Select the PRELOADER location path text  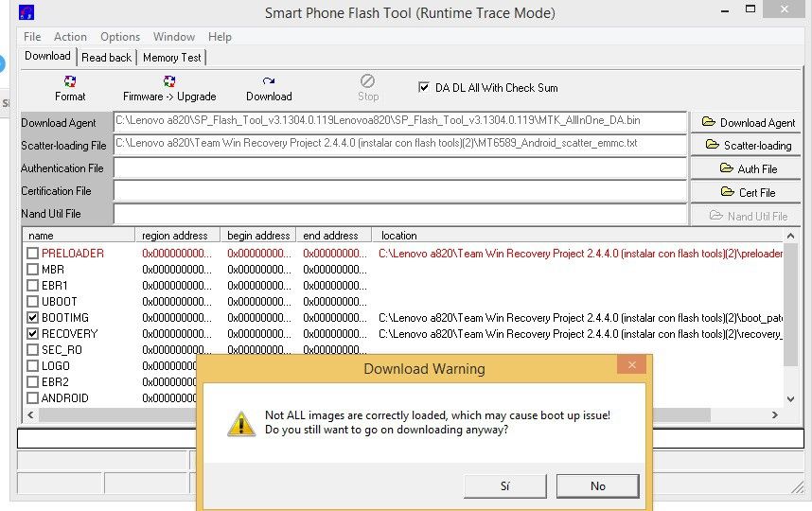pyautogui.click(x=580, y=254)
